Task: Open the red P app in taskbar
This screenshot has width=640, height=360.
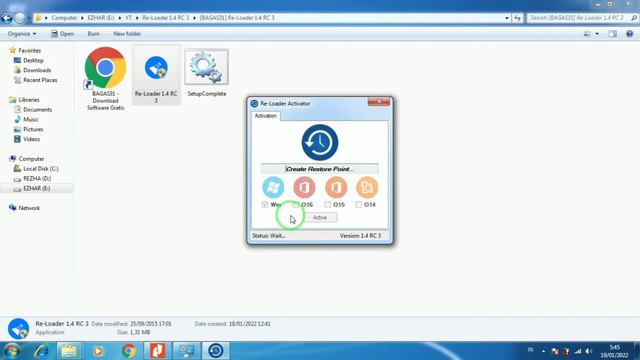Action: [x=157, y=351]
